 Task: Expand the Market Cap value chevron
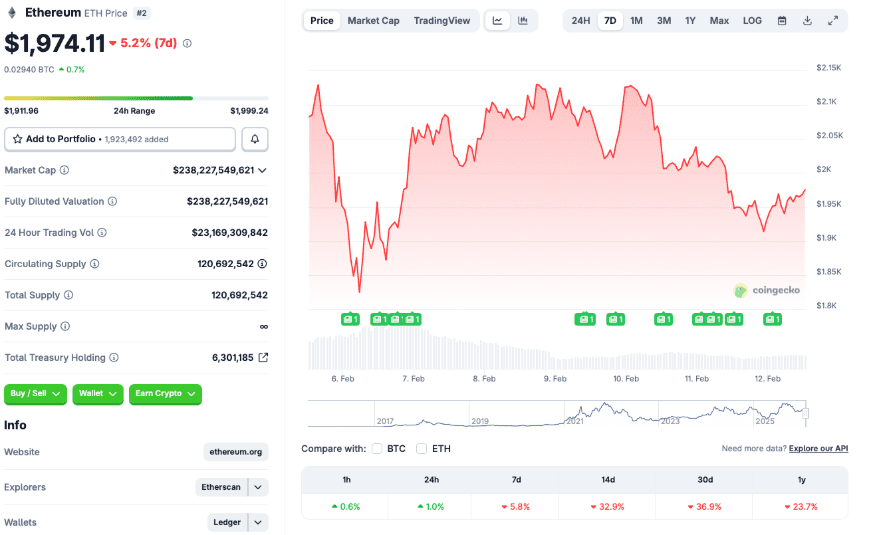263,170
